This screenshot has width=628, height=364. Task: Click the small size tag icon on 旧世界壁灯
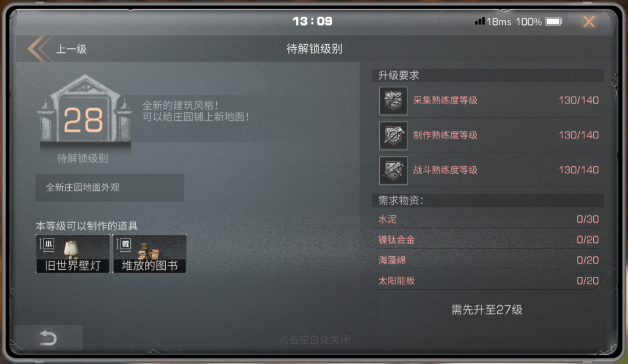point(47,245)
